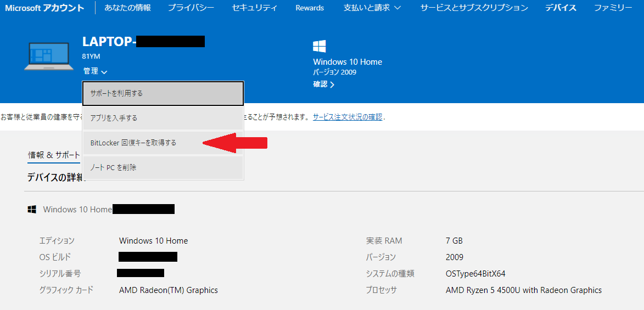Click AMD Ryzen 5 4500U processor value

click(x=524, y=290)
